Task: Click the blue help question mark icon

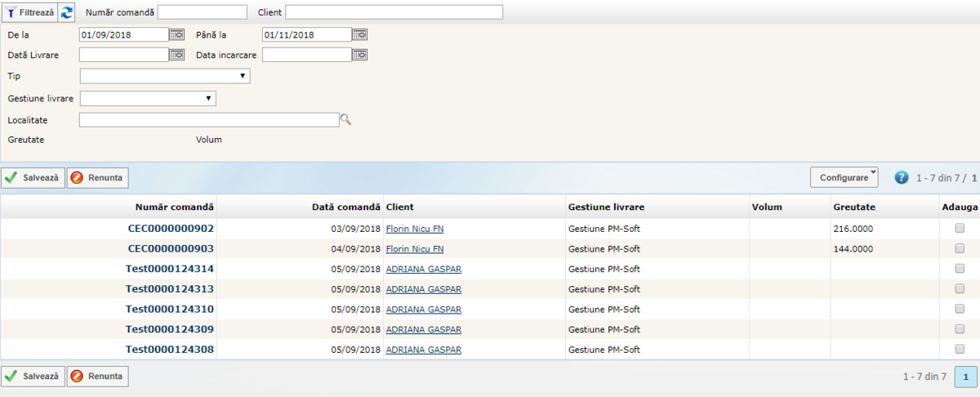Action: (902, 177)
